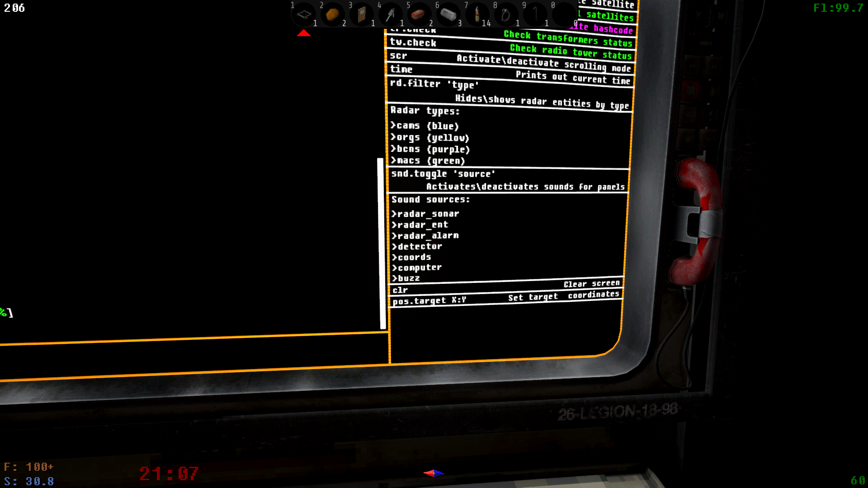Select the bottle in hotbar slot 7
Screen dimensions: 868x488
pyautogui.click(x=477, y=14)
